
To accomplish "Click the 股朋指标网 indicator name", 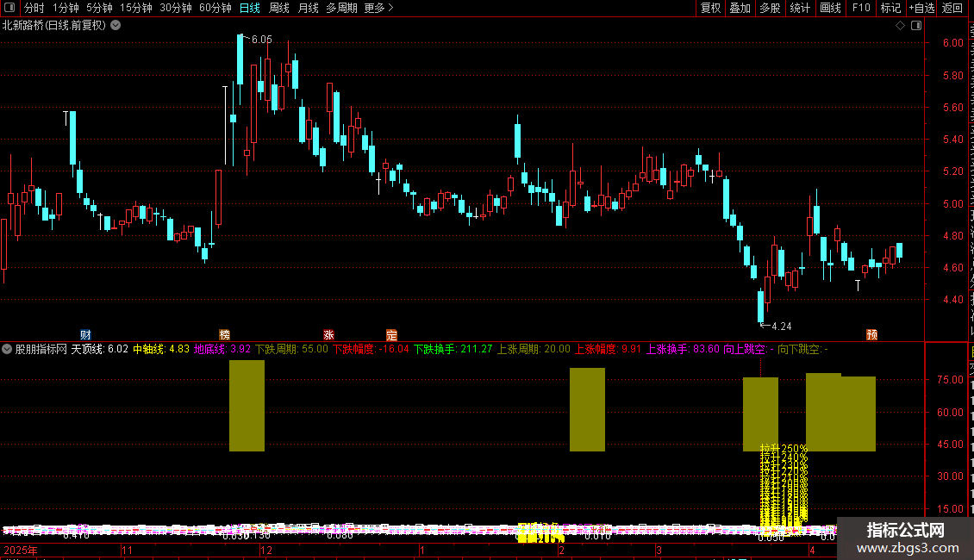I will [41, 349].
